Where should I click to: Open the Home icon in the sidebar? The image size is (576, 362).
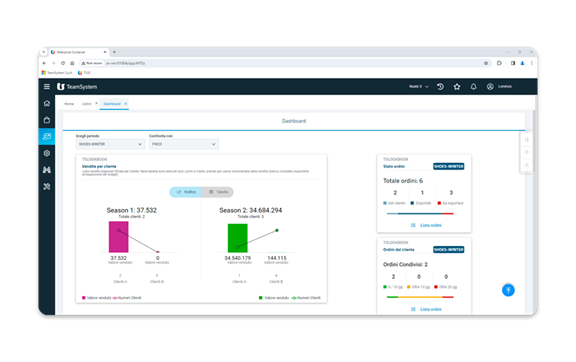[x=47, y=103]
